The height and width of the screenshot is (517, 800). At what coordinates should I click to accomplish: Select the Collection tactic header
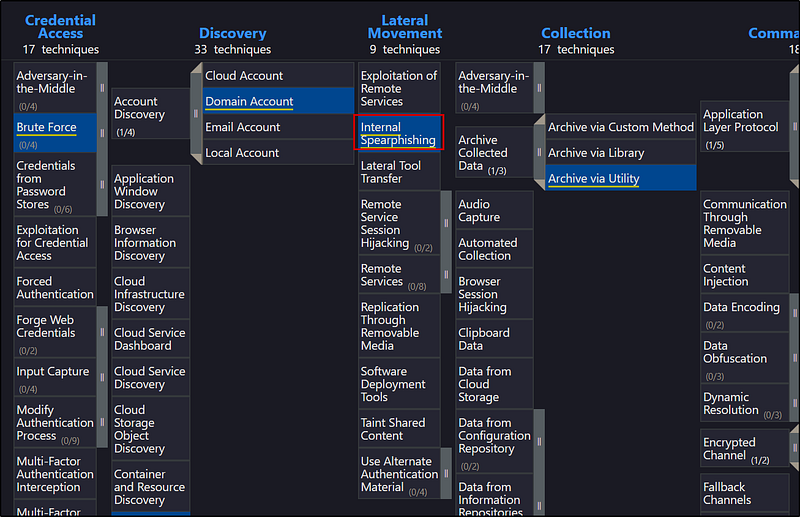point(575,33)
